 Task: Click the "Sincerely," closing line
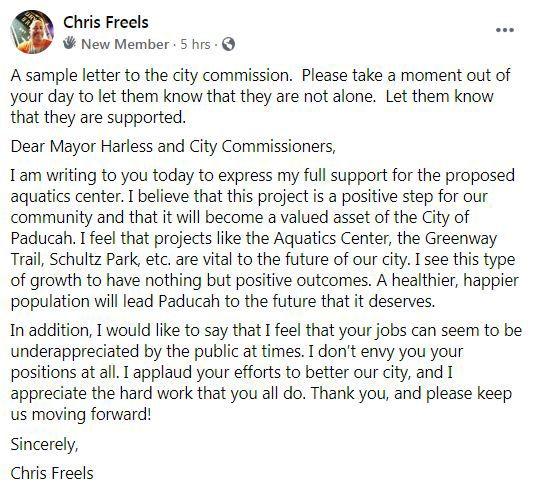coord(44,445)
